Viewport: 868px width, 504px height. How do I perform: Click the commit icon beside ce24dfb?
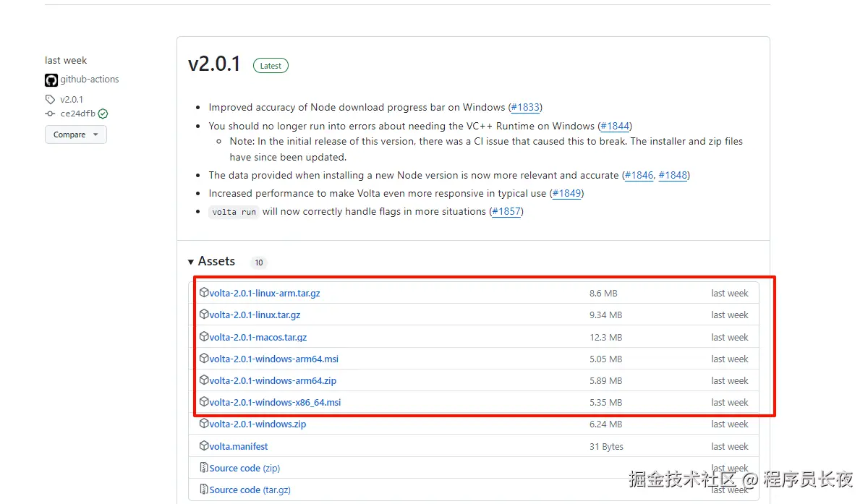tap(50, 114)
